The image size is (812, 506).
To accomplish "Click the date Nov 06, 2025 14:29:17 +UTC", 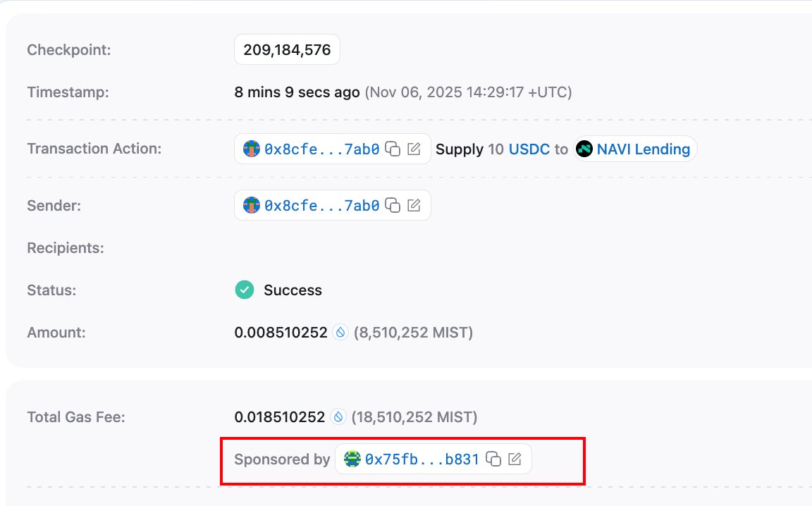I will coord(468,92).
